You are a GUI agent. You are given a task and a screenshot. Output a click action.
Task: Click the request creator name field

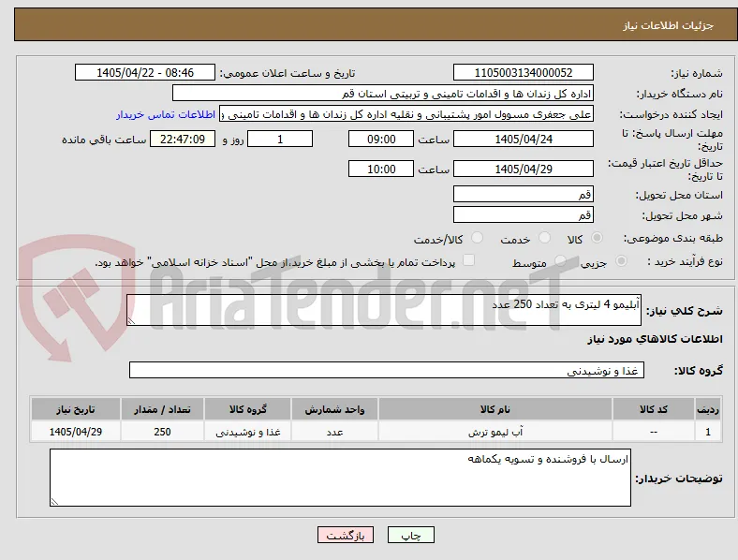click(x=406, y=114)
